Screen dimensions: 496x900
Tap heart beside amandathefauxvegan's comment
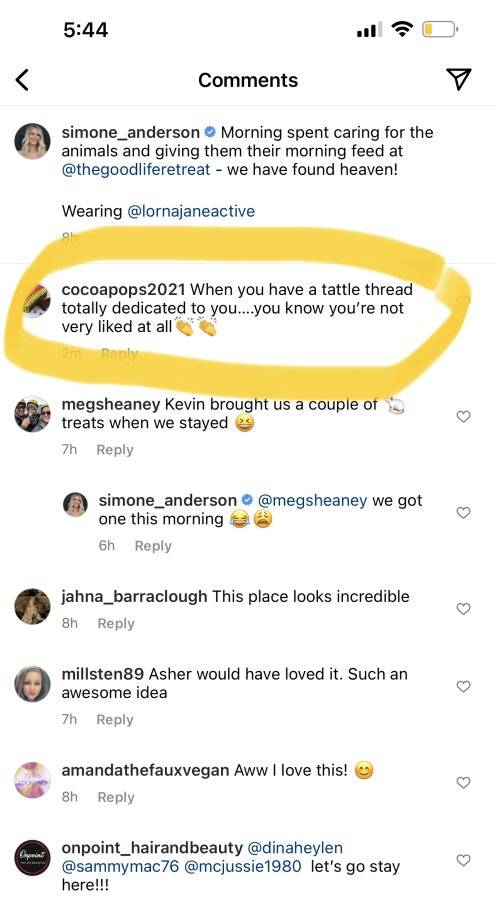click(x=463, y=782)
